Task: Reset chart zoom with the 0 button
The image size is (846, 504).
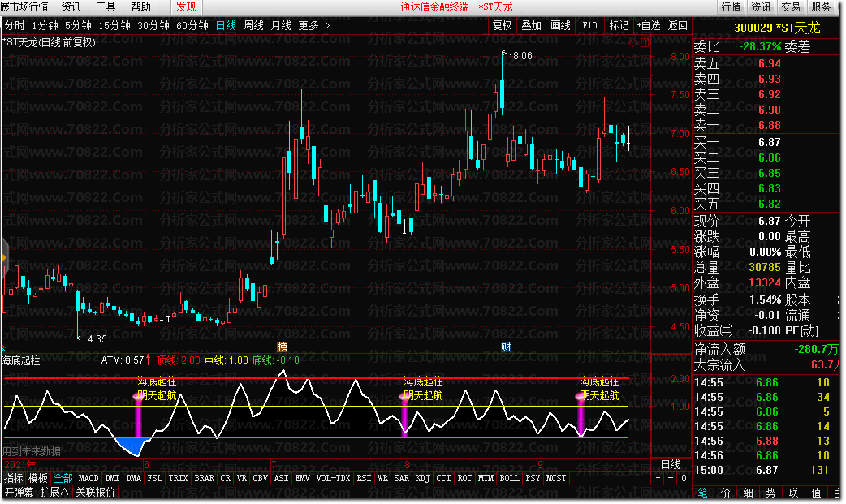Action: [684, 477]
